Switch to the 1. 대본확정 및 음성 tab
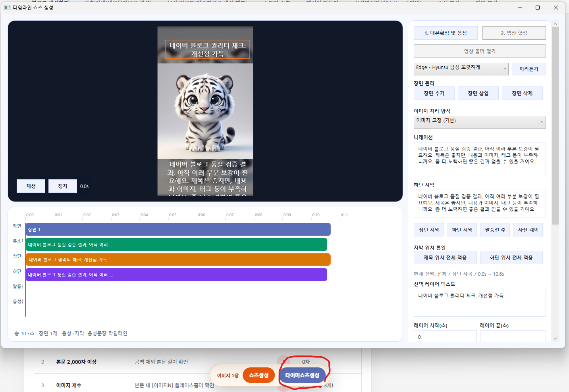Screen dimensions: 569x392 tap(446, 33)
